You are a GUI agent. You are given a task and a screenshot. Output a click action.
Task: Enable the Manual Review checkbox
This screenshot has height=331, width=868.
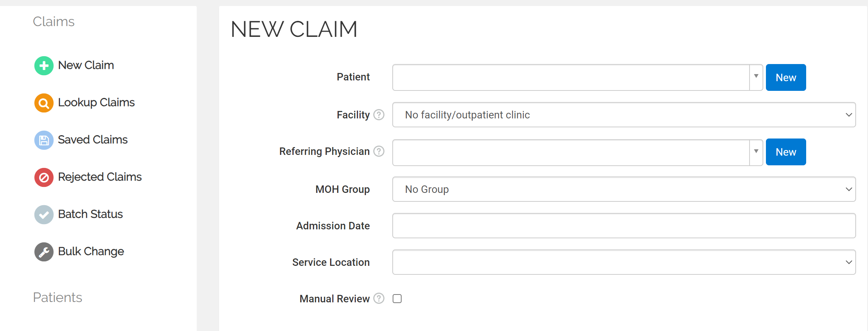(397, 299)
